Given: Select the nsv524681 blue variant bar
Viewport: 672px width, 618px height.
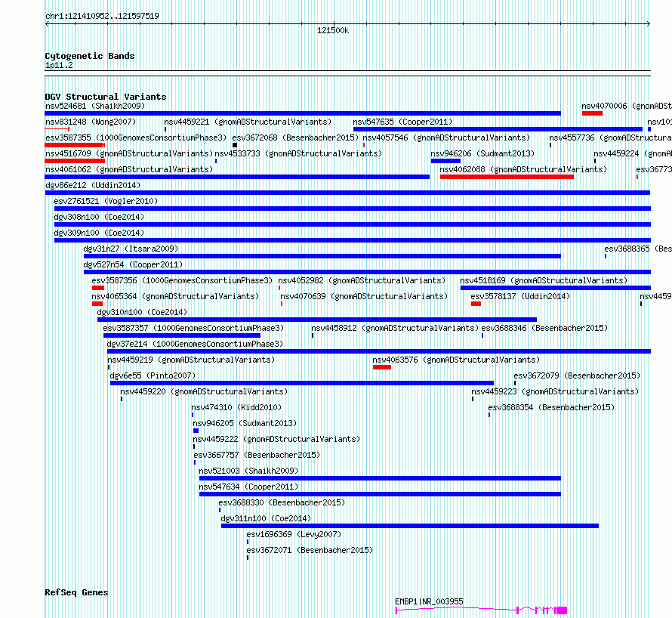Looking at the screenshot, I should click(x=303, y=113).
